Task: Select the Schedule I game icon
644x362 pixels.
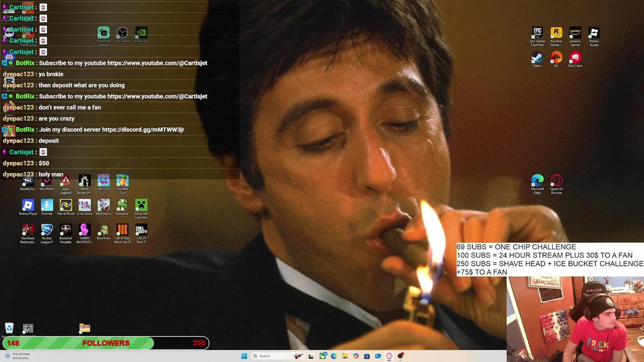Action: tap(122, 207)
